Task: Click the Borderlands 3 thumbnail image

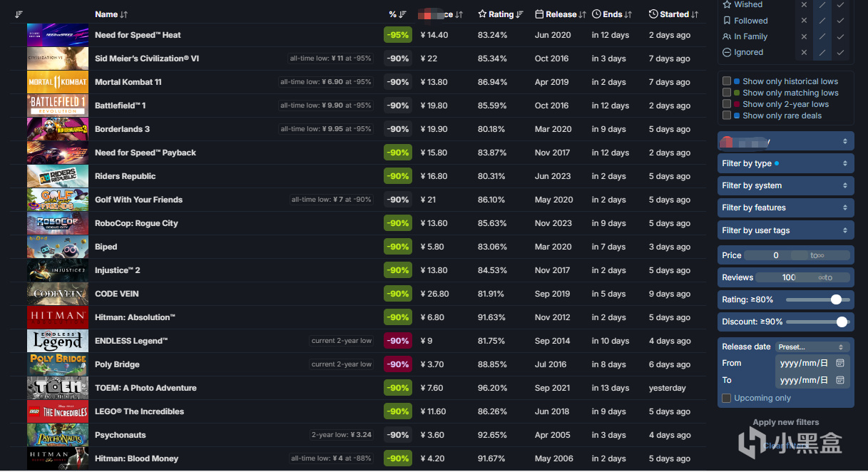Action: coord(58,129)
